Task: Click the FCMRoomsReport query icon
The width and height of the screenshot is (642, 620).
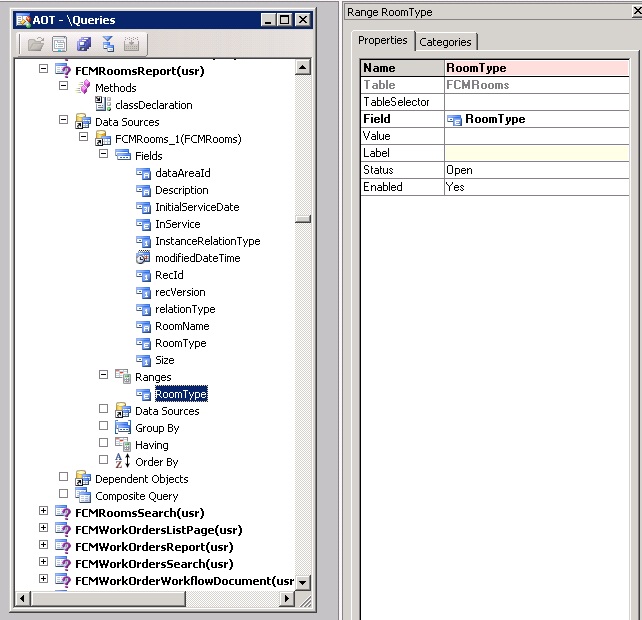Action: coord(63,70)
